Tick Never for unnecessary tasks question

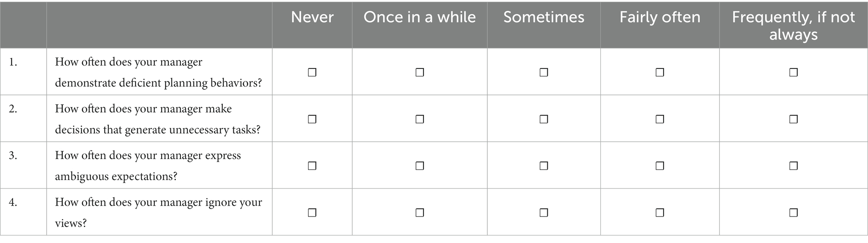(312, 119)
